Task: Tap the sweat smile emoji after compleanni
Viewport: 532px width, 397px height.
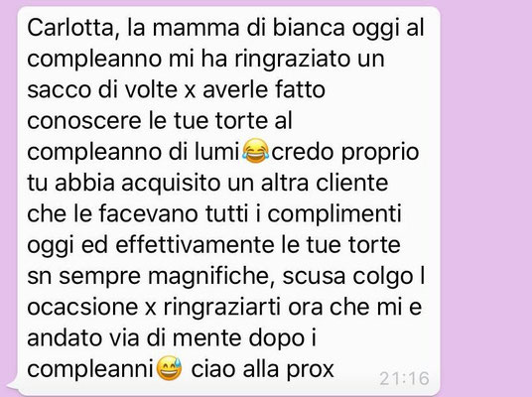Action: (x=169, y=368)
